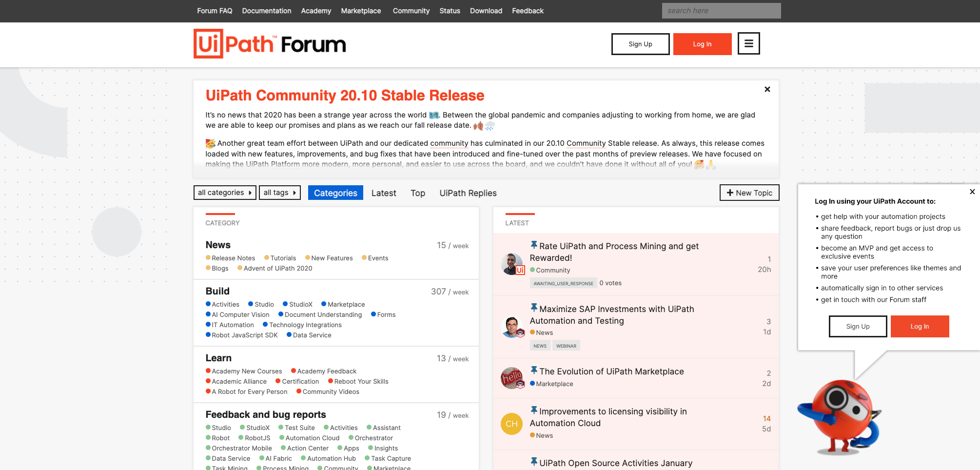Open 'The Evolution of UiPath Marketplace' topic
Screen dimensions: 980x470
pyautogui.click(x=611, y=371)
